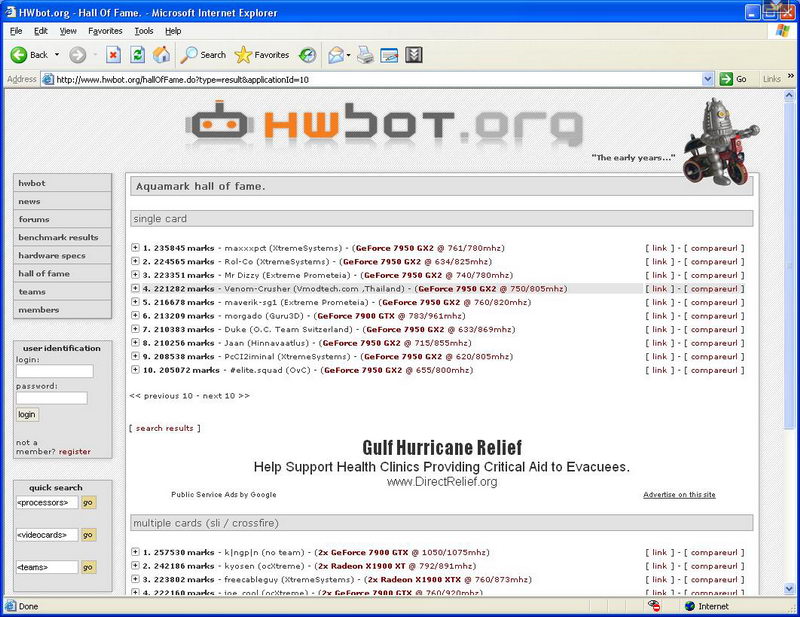
Task: Expand multi-card result 2 kyosen
Action: click(x=135, y=565)
